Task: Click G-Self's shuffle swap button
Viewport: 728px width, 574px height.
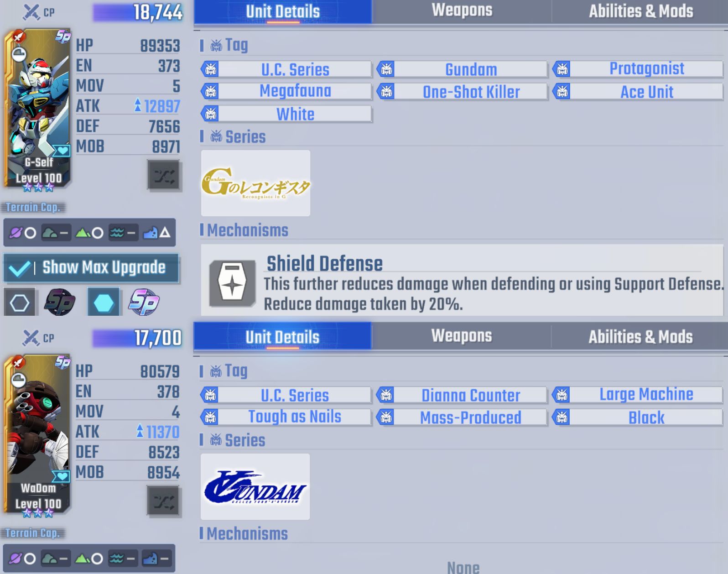Action: point(163,175)
